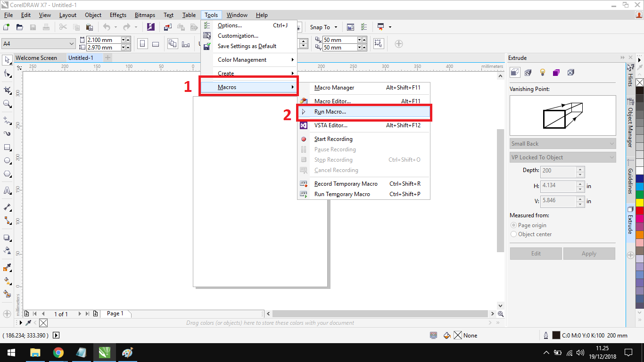The image size is (644, 362).
Task: Switch page to portrait orientation
Action: click(x=142, y=44)
